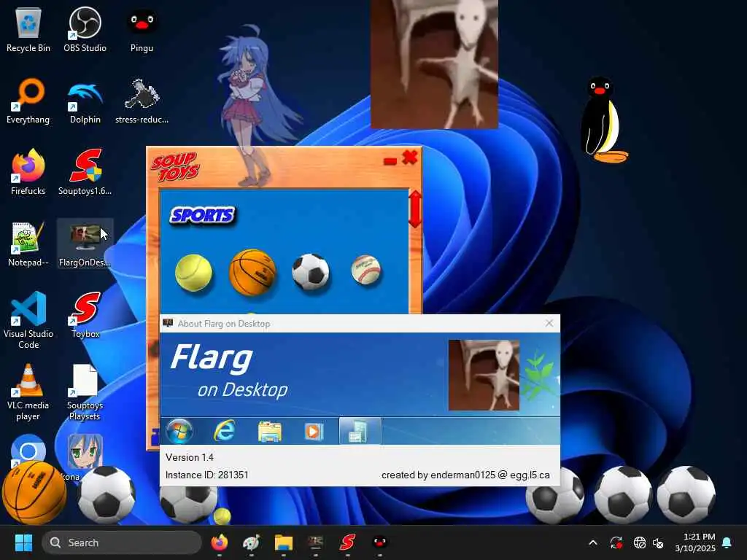Click the file explorer icon in Flarg banner
Screen dimensions: 747x560
(x=270, y=432)
